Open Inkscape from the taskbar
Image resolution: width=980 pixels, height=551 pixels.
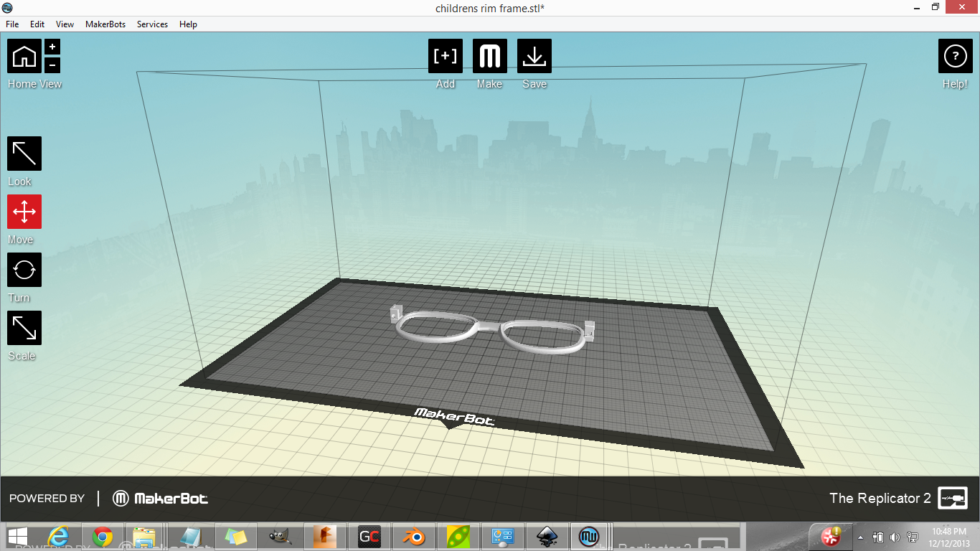point(548,537)
